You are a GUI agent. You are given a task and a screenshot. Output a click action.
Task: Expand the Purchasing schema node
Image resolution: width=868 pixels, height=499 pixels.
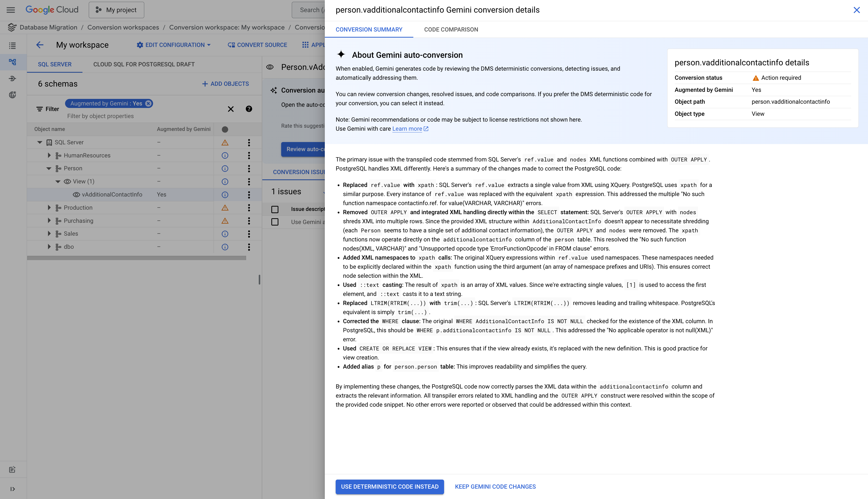pyautogui.click(x=49, y=220)
